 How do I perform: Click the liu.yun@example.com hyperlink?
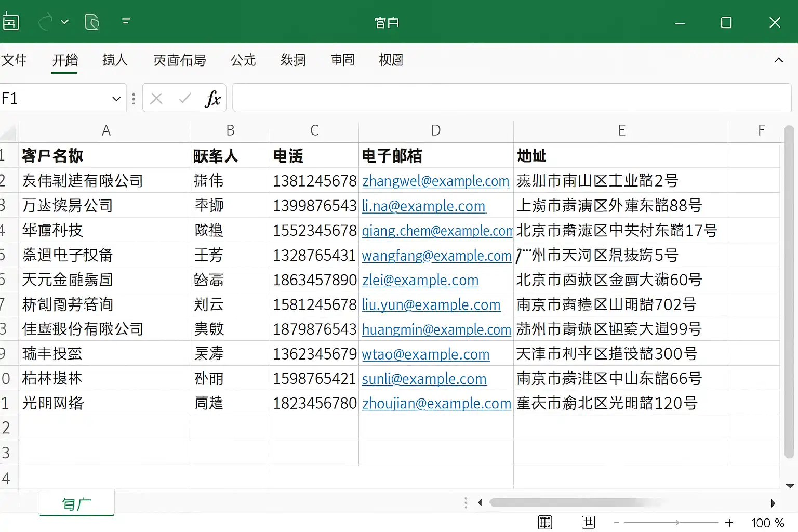pyautogui.click(x=431, y=305)
